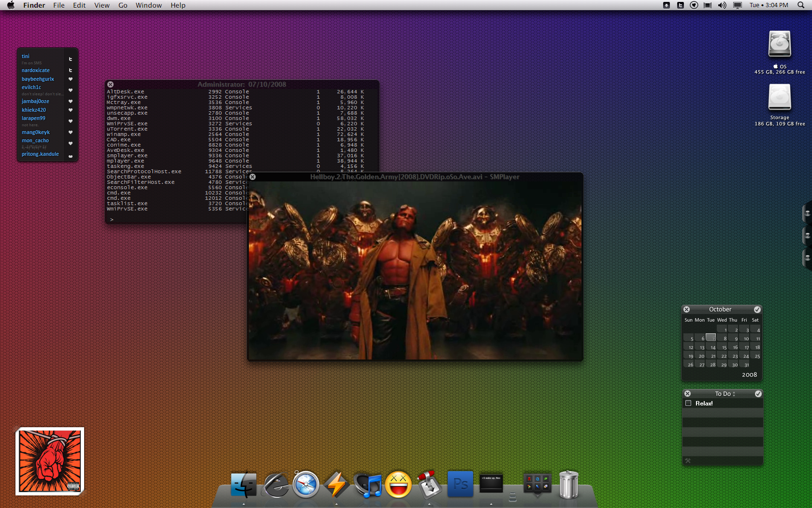Screen dimensions: 812x508
Task: Open the Storage drive icon
Action: (x=780, y=97)
